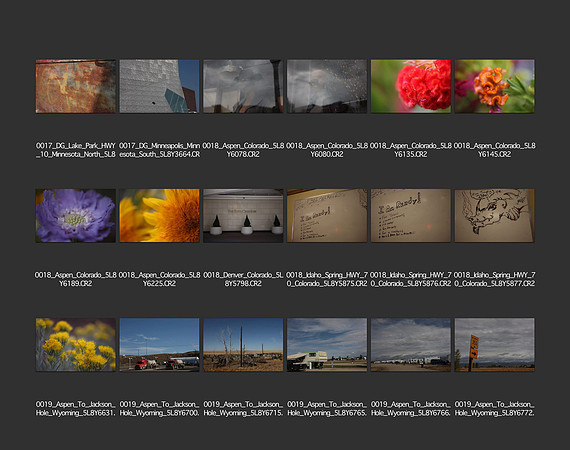
Task: Click filename 0018_Denver_Colorado_SL8Y5798.CR2
Action: coord(243,279)
